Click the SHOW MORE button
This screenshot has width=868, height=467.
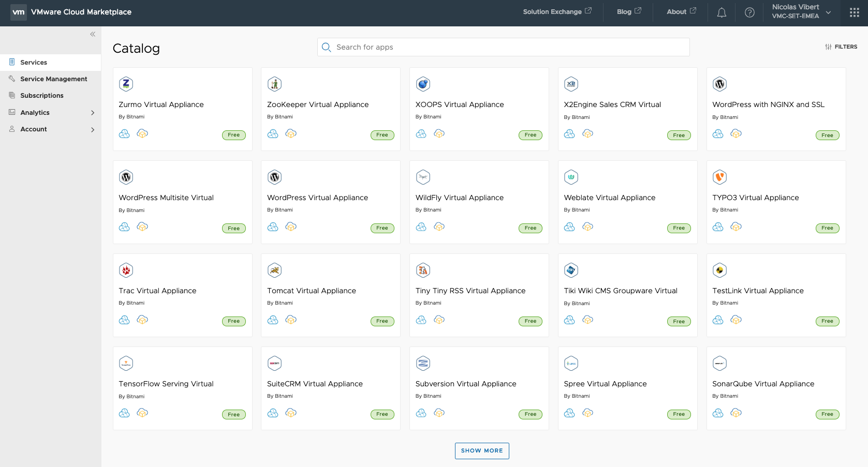pyautogui.click(x=482, y=450)
